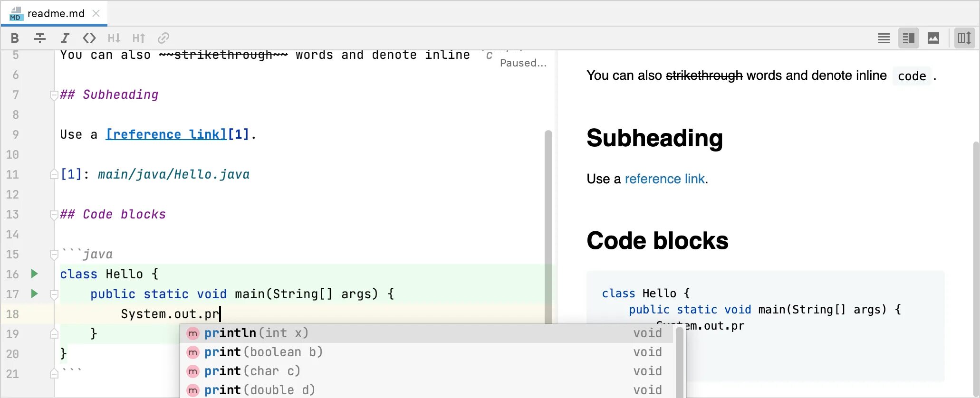The image size is (980, 398).
Task: Click the fold end marker on line 19
Action: (x=54, y=334)
